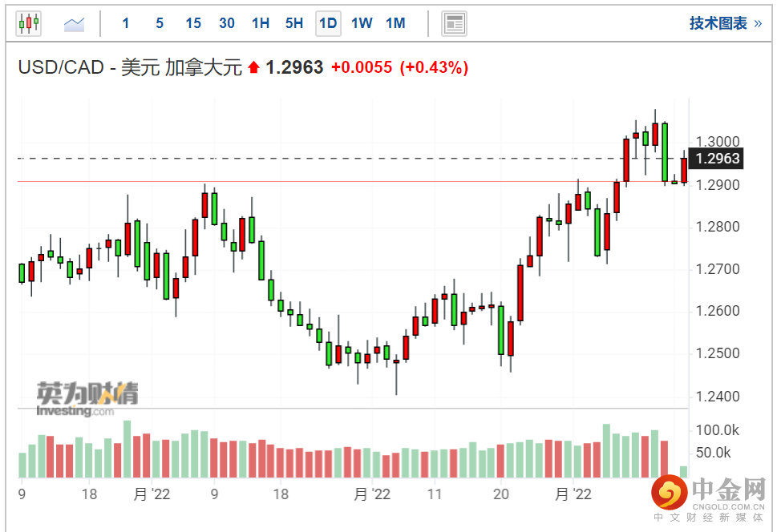Open the news layout icon
This screenshot has width=777, height=532.
click(x=455, y=23)
